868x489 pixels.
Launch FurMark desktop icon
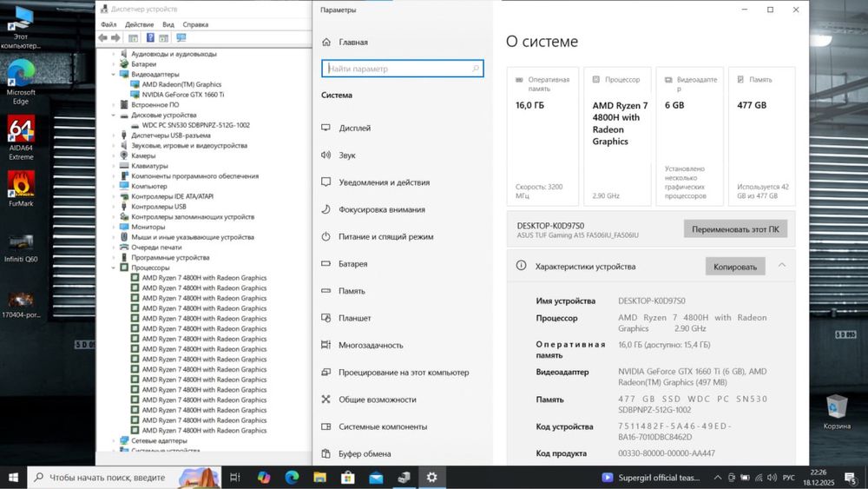pos(21,188)
